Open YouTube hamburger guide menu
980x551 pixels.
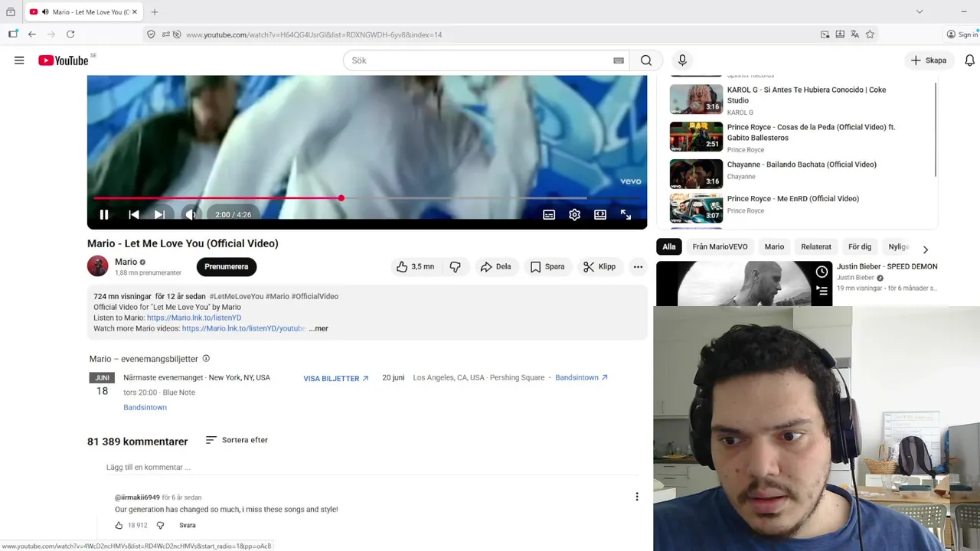point(19,60)
